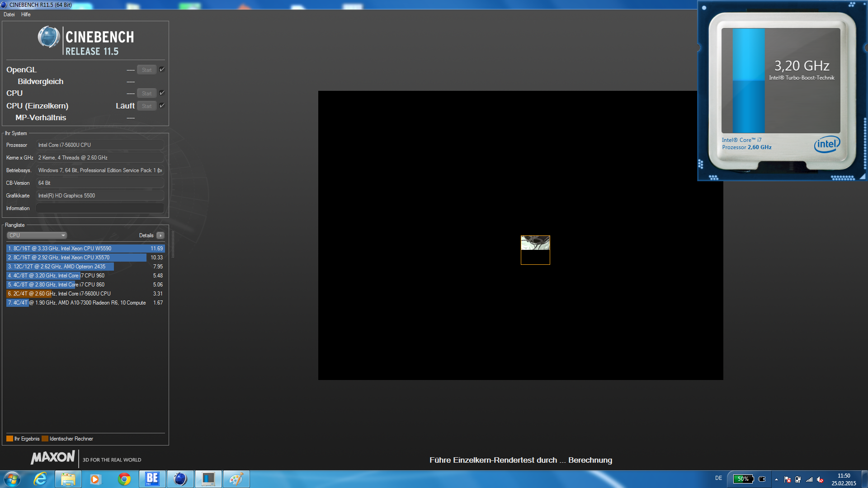
Task: Show hidden tray icons arrow
Action: point(776,479)
